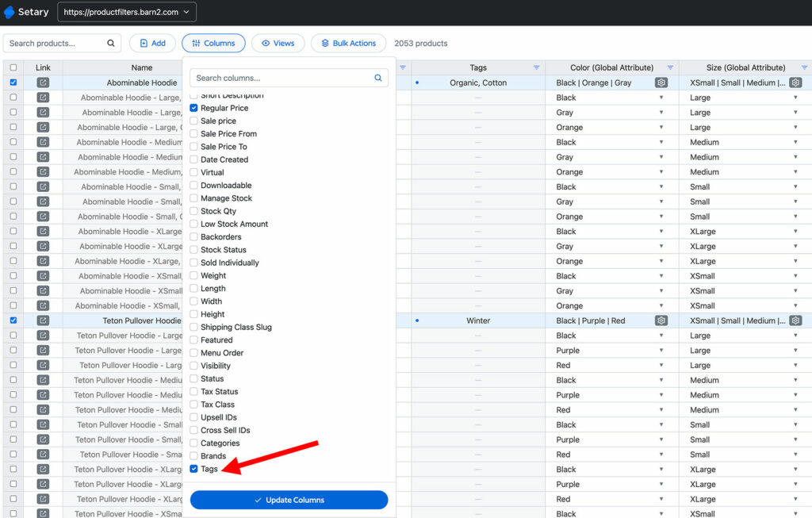This screenshot has width=812, height=518.
Task: Uncheck the Teton Pullover Hoodie row checkbox
Action: [x=13, y=320]
